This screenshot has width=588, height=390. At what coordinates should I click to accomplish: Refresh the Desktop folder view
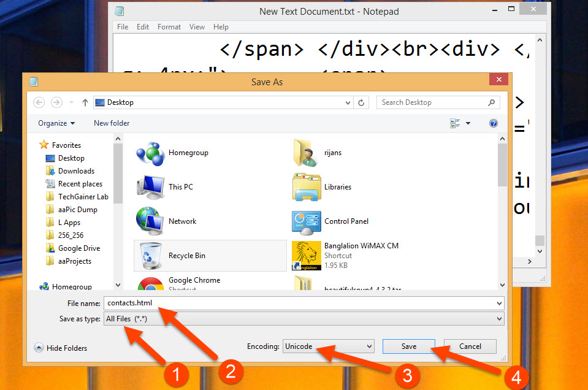tap(361, 102)
